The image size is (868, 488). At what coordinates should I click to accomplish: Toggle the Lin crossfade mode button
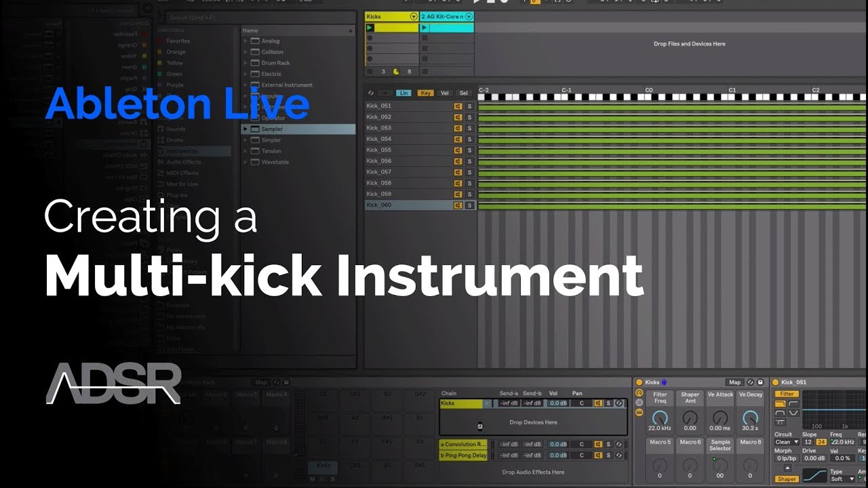pyautogui.click(x=403, y=93)
